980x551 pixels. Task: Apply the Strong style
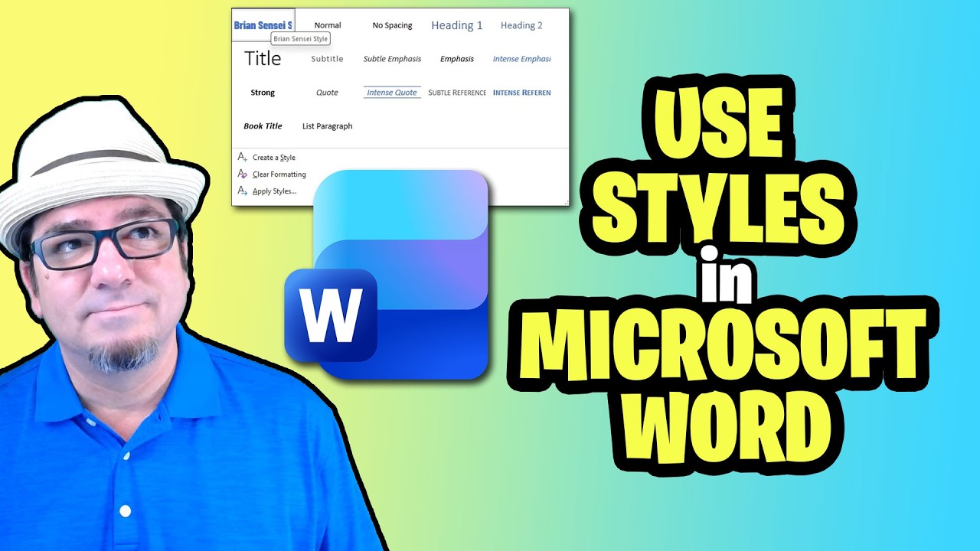[263, 93]
